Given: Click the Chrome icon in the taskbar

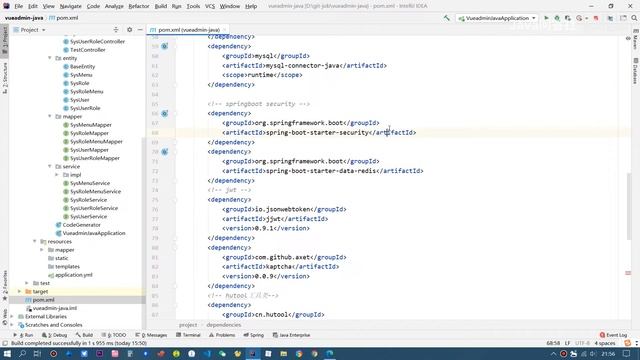Looking at the screenshot, I should (x=299, y=353).
